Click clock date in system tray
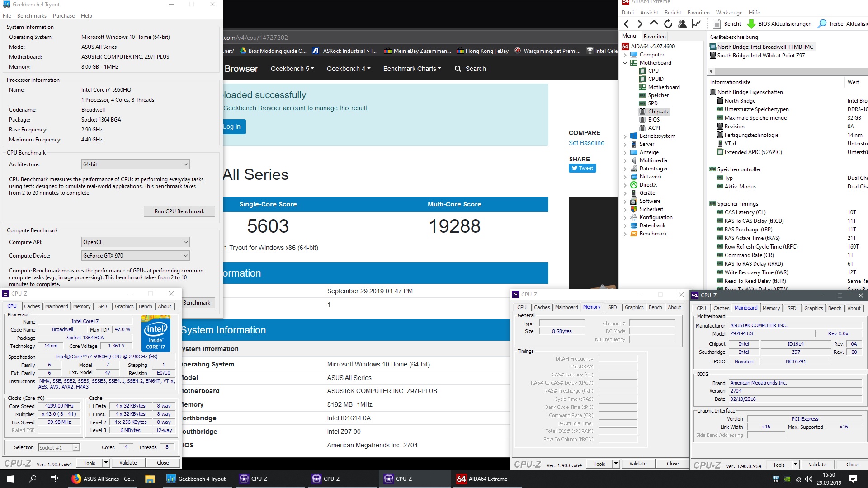 (x=829, y=479)
